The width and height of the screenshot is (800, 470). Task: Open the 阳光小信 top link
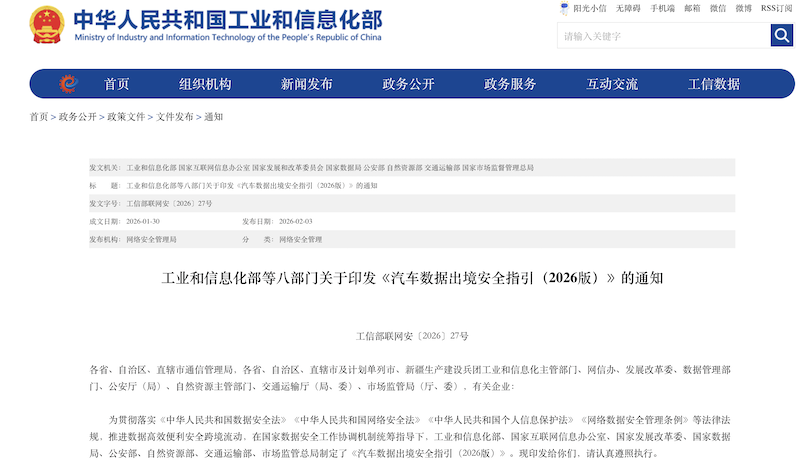click(x=590, y=8)
